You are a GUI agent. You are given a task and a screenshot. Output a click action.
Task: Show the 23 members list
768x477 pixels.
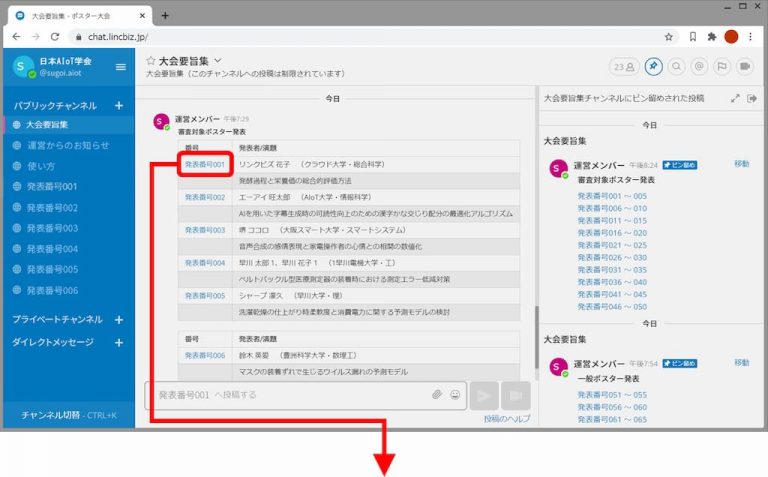coord(624,66)
